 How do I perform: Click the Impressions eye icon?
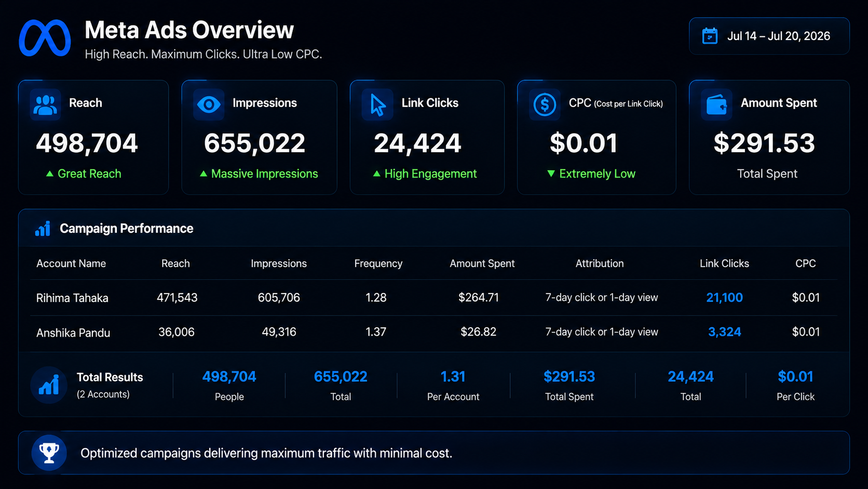click(x=209, y=104)
